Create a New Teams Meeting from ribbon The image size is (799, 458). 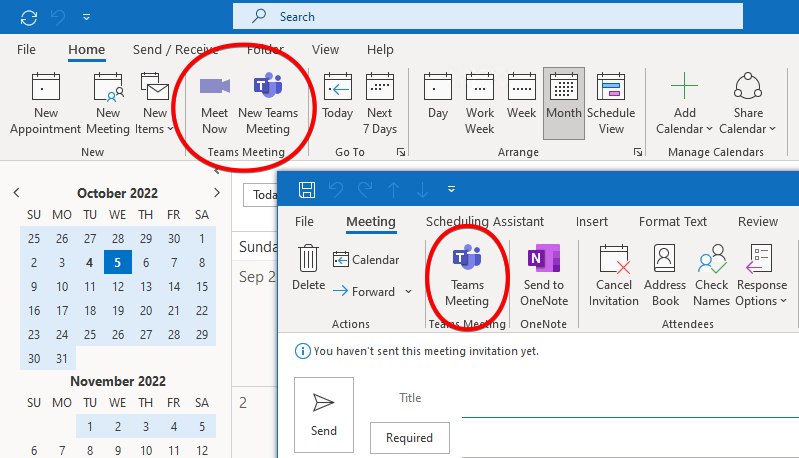[x=268, y=104]
